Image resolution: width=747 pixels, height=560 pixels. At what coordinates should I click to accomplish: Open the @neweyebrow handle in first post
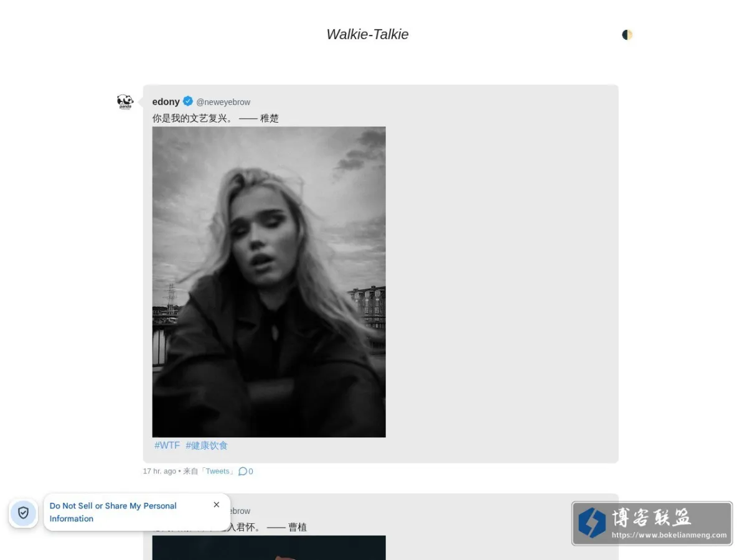(x=223, y=102)
